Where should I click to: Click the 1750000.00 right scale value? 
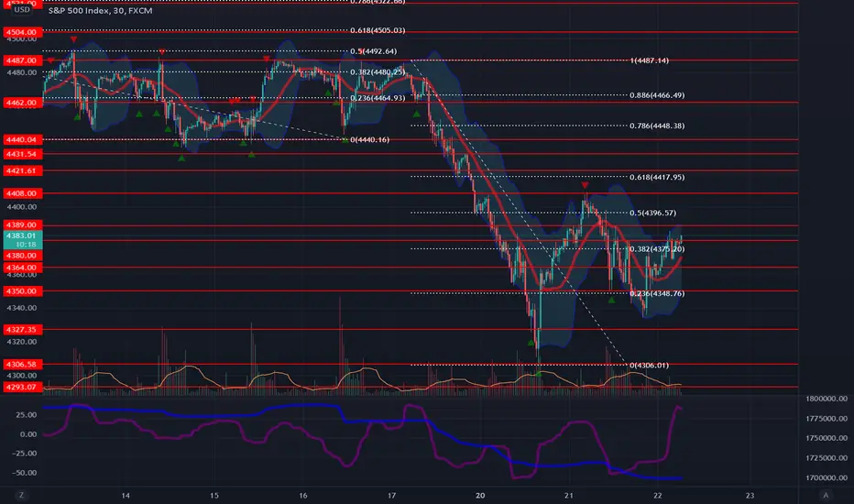827,438
